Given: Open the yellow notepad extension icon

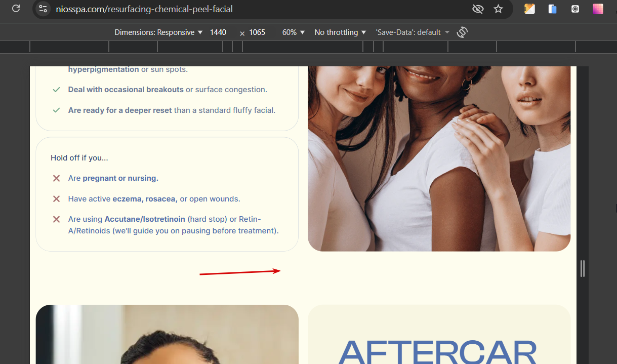Looking at the screenshot, I should tap(530, 9).
